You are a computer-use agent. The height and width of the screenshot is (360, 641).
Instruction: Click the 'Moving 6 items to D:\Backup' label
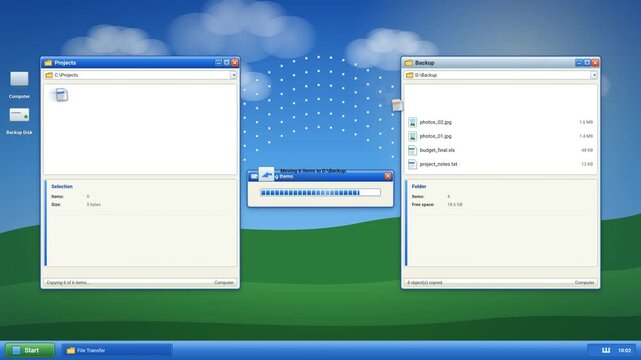click(313, 170)
